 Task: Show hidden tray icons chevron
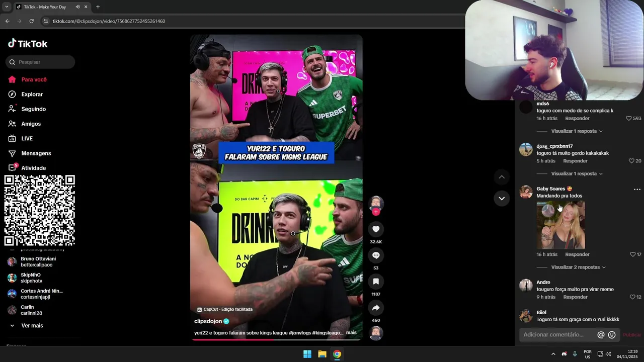[x=553, y=354]
